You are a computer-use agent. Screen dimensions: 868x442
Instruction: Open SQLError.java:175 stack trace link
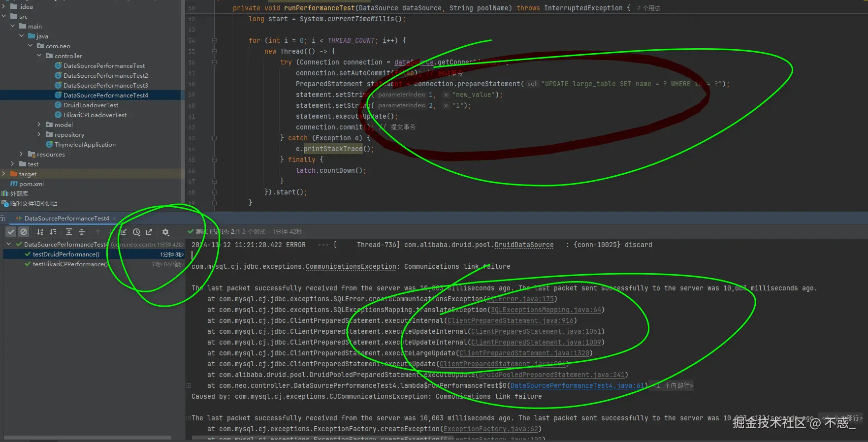pos(520,299)
